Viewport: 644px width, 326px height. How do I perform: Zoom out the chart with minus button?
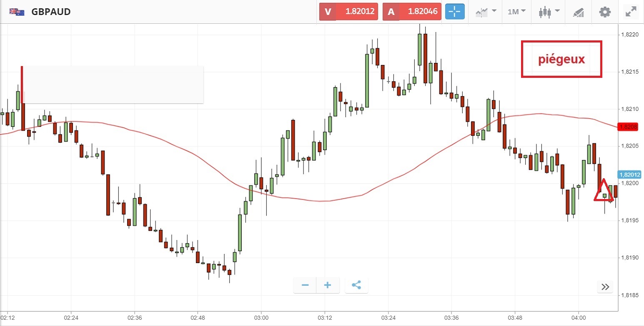[x=305, y=285]
